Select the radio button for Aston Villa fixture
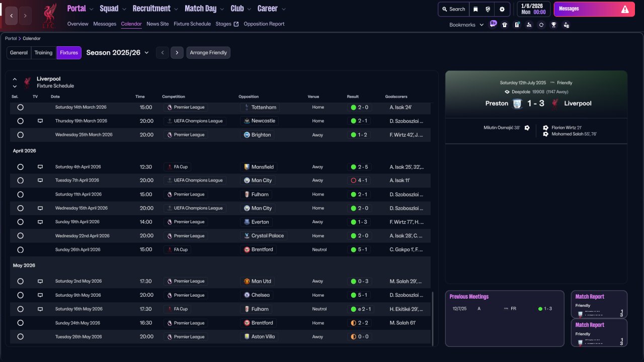644x362 pixels. (x=20, y=337)
